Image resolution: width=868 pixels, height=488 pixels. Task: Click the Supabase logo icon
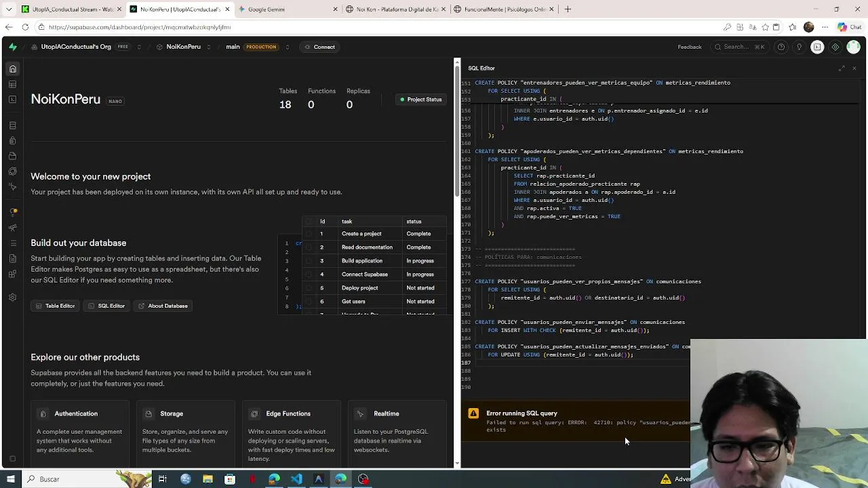[x=12, y=47]
